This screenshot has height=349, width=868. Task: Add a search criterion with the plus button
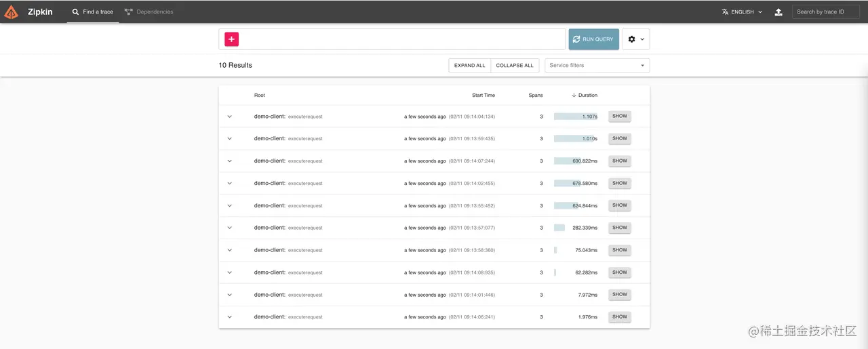pyautogui.click(x=231, y=39)
